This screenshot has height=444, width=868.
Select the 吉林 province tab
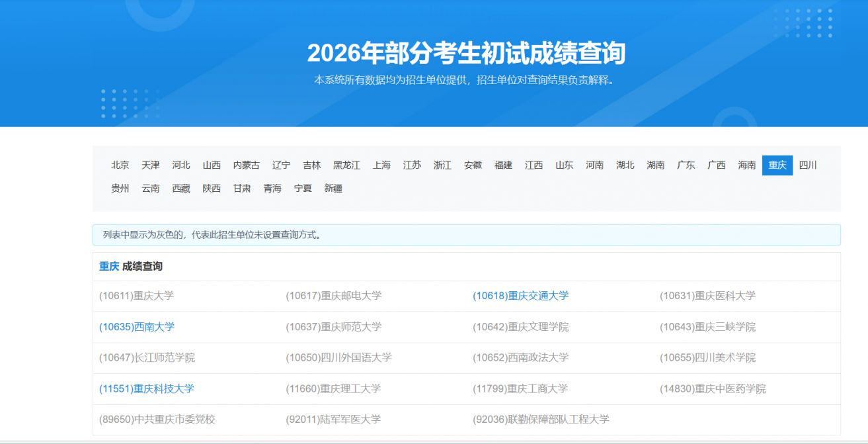[x=312, y=165]
